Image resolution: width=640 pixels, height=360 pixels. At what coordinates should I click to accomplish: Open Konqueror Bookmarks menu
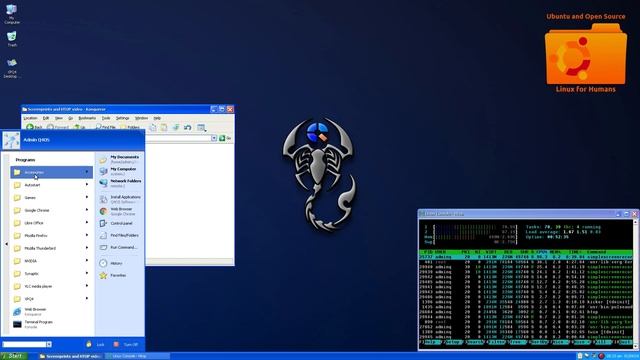[87, 118]
